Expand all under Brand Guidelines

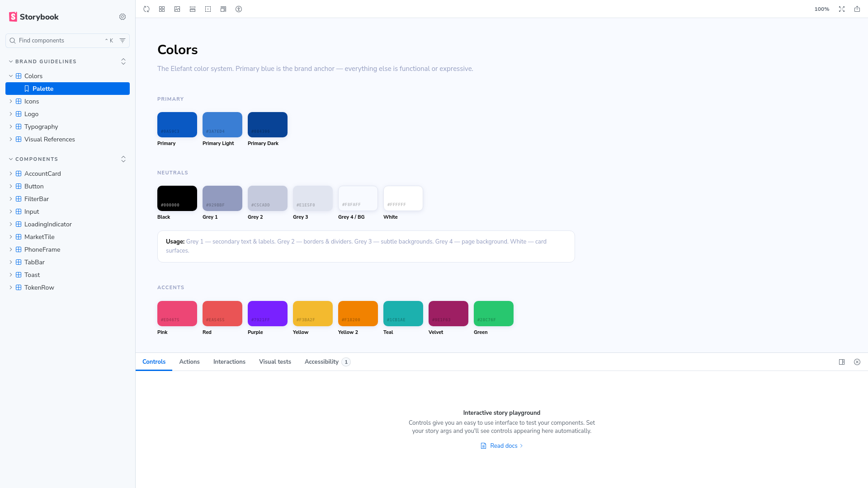click(123, 61)
